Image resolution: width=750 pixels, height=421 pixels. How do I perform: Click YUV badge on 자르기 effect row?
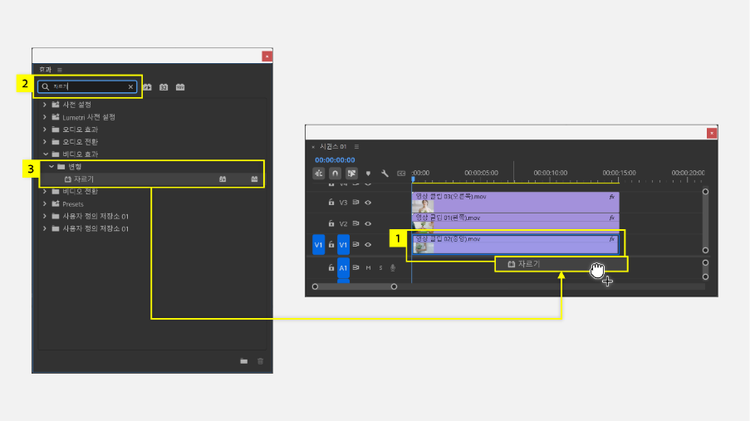click(x=254, y=179)
